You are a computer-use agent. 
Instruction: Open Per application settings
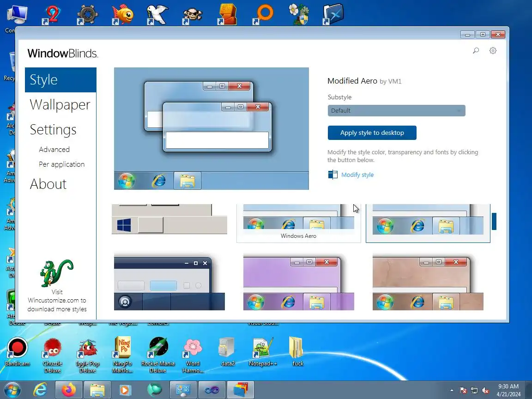pos(62,164)
